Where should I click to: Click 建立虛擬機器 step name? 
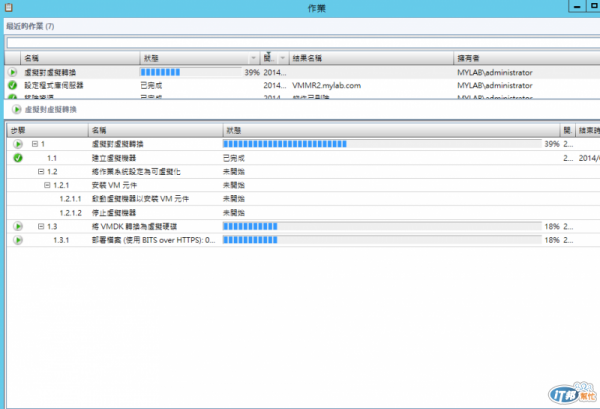[114, 158]
